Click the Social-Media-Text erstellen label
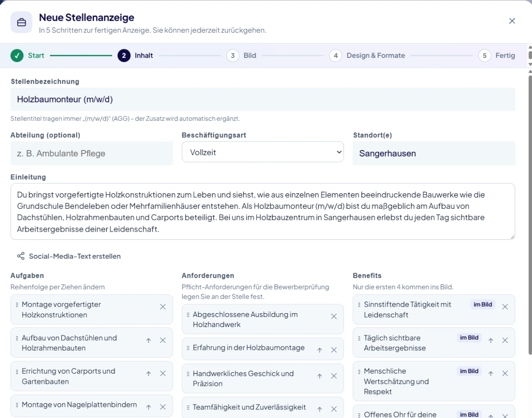This screenshot has height=418, width=532. 75,256
